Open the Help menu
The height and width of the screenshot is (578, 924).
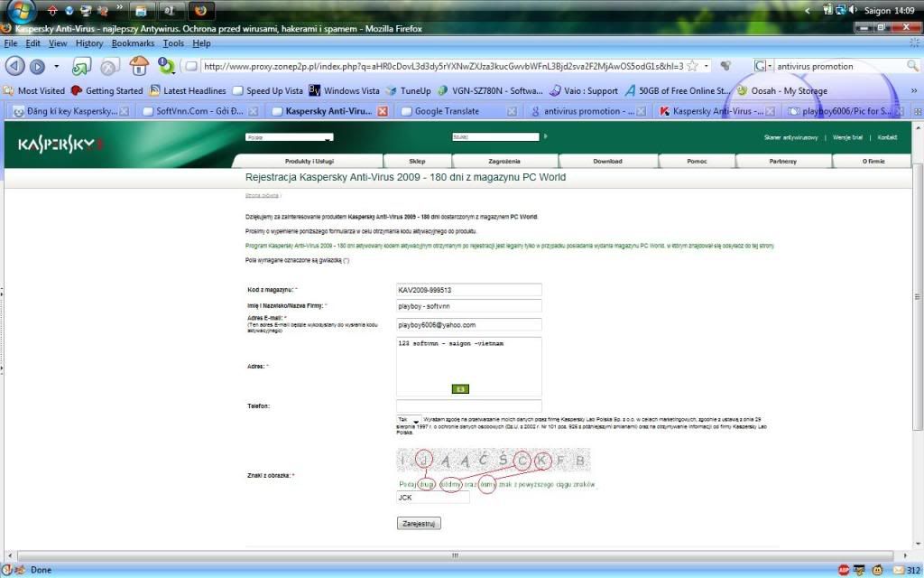pyautogui.click(x=201, y=43)
